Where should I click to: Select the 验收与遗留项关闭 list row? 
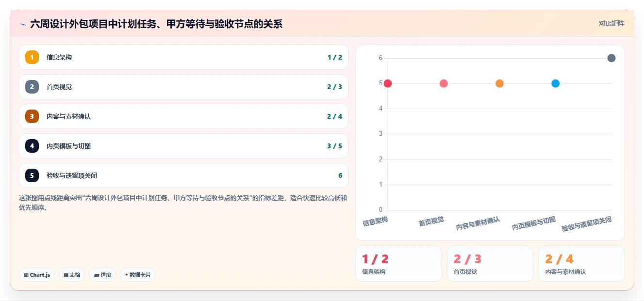(x=183, y=175)
